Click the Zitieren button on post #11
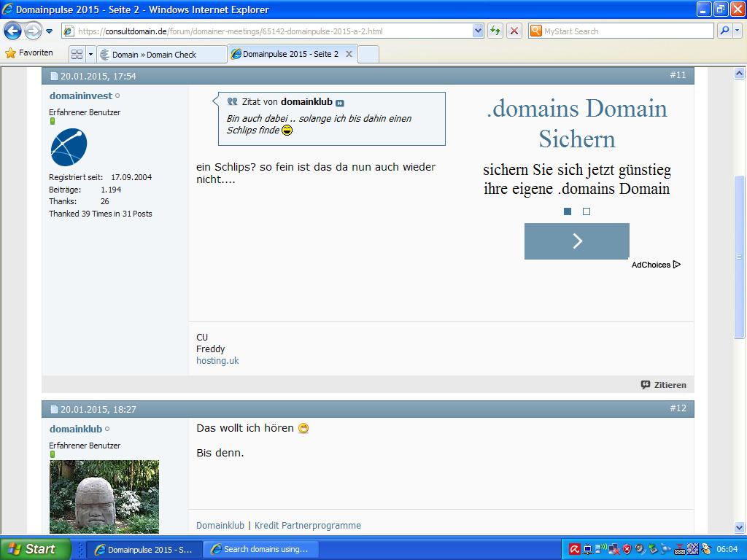 (663, 384)
